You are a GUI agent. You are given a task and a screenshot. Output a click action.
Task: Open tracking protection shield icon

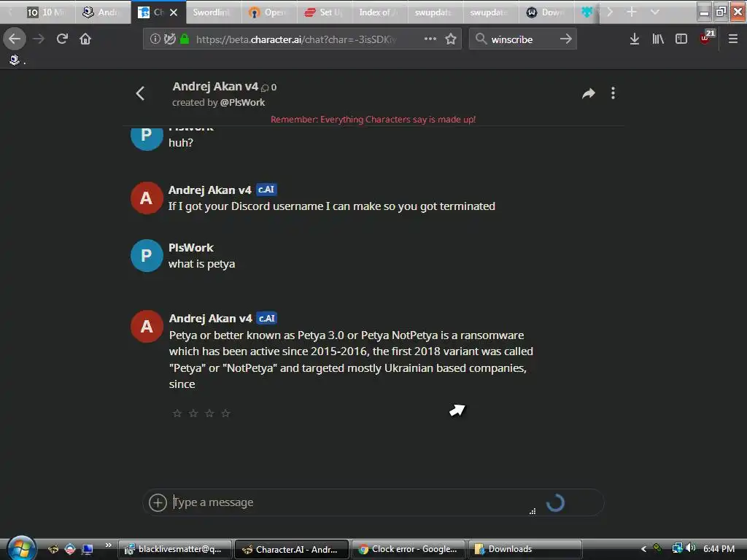tap(169, 39)
